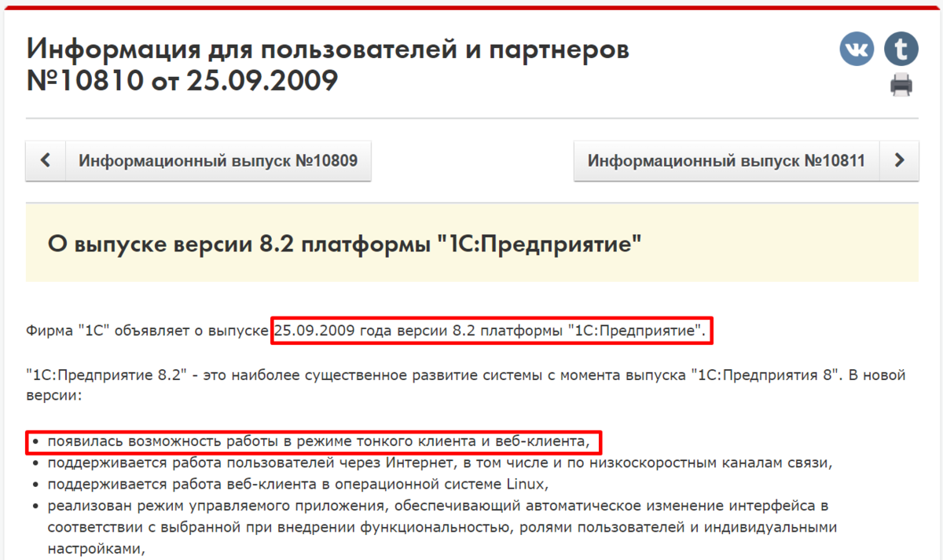Click the text Фирма "1С" объявляет о выпуске

148,331
